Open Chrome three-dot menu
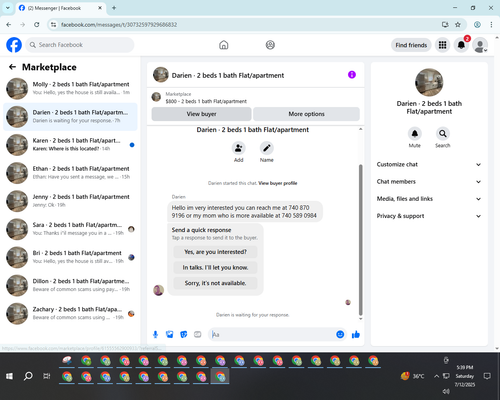 coord(491,24)
